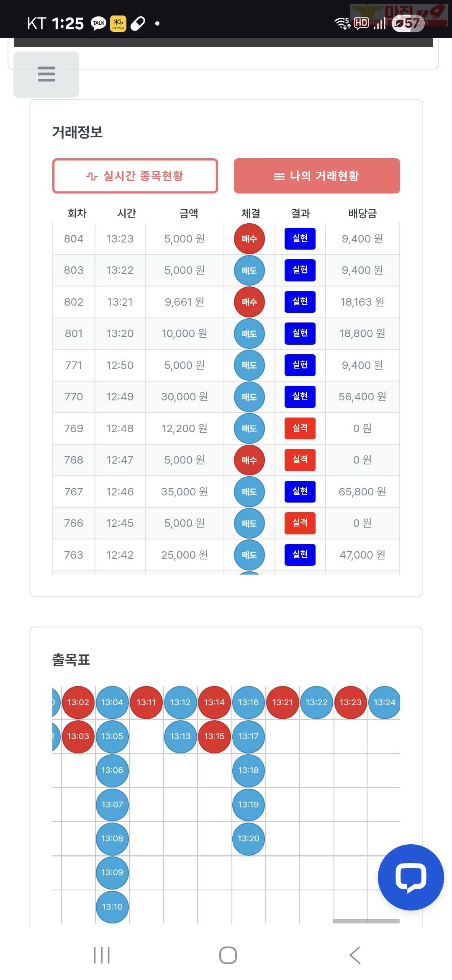Click the 실현 result badge for round 802
452x980 pixels.
(300, 302)
